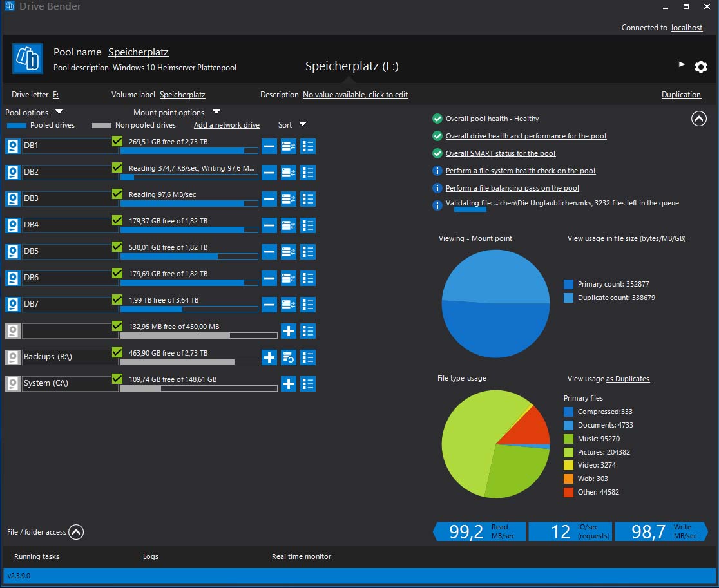Remove DB7 drive with minus icon
Image resolution: width=719 pixels, height=588 pixels.
[269, 305]
